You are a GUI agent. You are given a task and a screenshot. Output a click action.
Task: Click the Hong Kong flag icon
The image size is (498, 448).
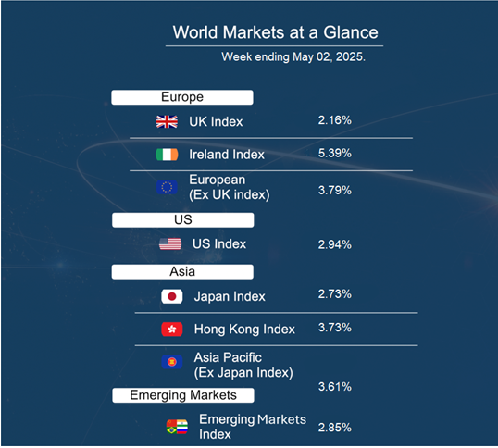(172, 330)
